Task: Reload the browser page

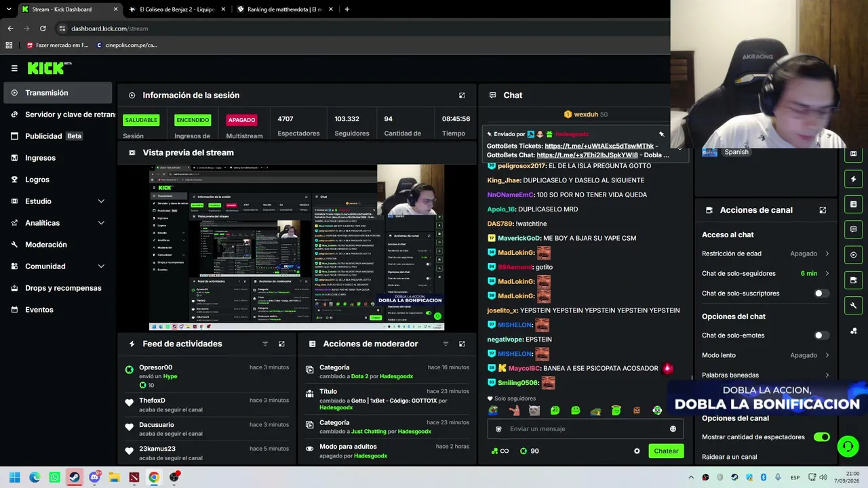Action: pos(43,28)
